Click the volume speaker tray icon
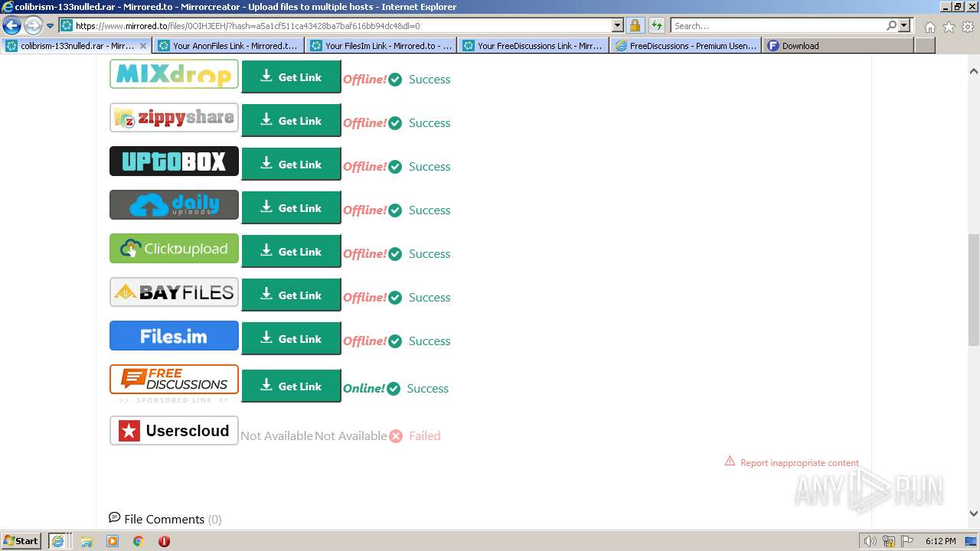 pyautogui.click(x=871, y=541)
